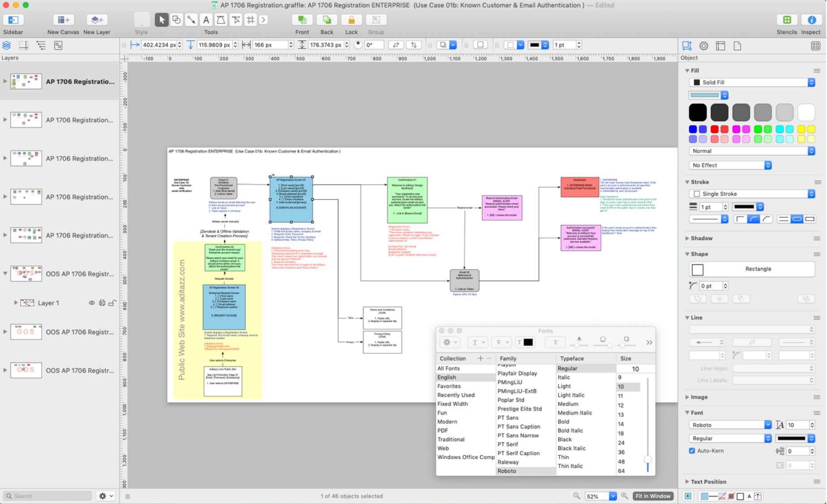Switch sidebar to Outline view icon
827x504 pixels.
(x=41, y=45)
